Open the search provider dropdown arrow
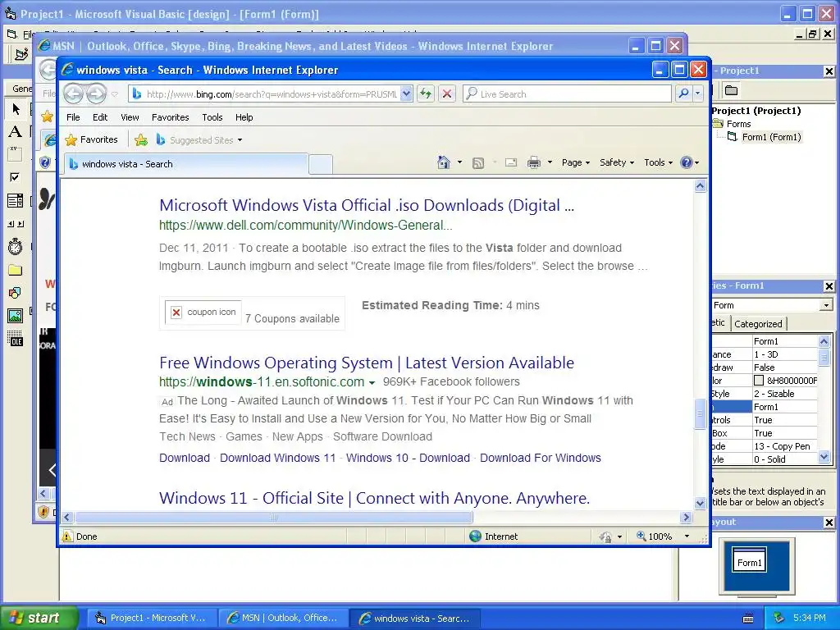The image size is (840, 630). tap(697, 94)
